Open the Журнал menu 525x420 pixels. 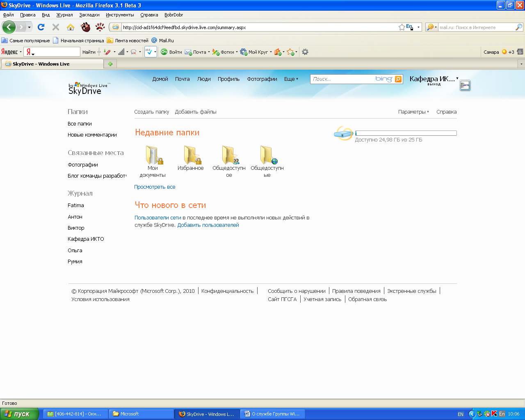(x=64, y=15)
